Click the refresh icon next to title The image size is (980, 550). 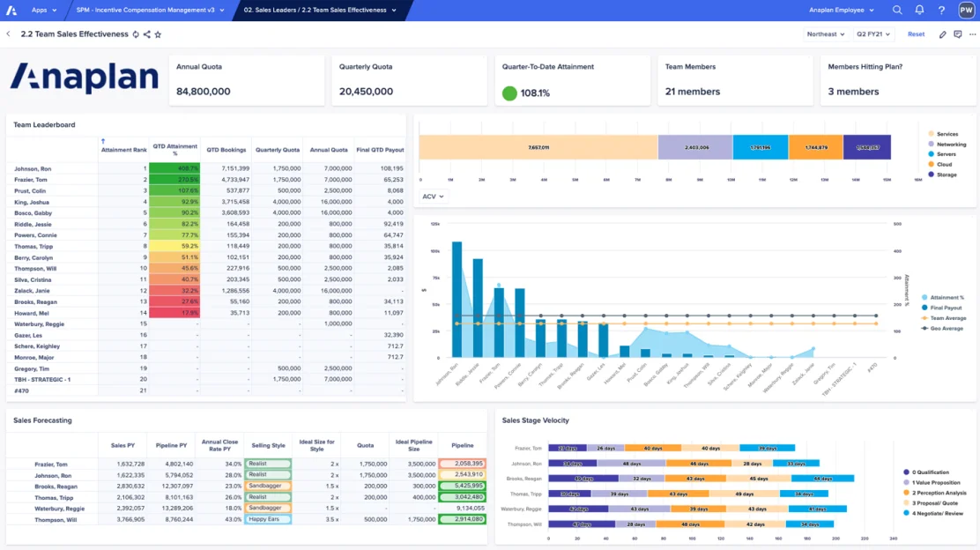coord(136,34)
